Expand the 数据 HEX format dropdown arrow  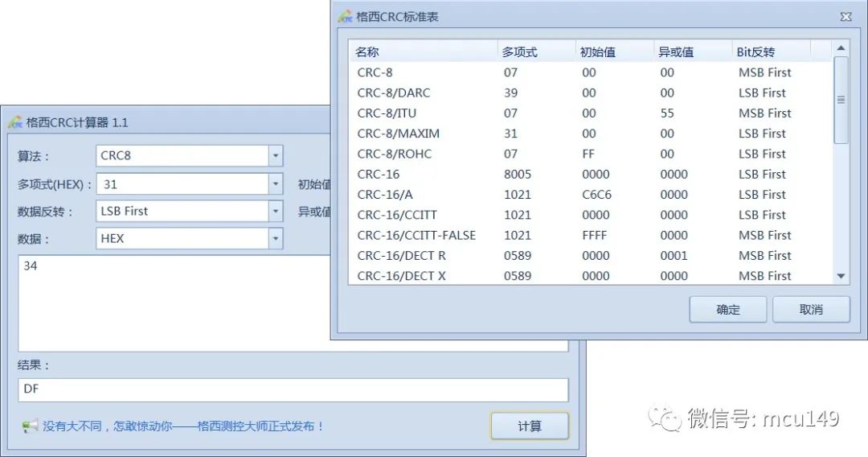point(276,239)
